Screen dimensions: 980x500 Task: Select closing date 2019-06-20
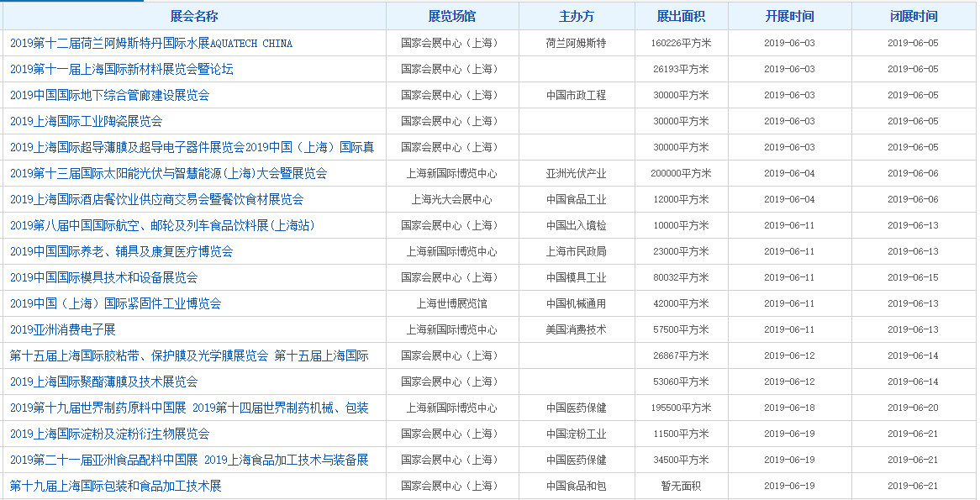point(913,408)
